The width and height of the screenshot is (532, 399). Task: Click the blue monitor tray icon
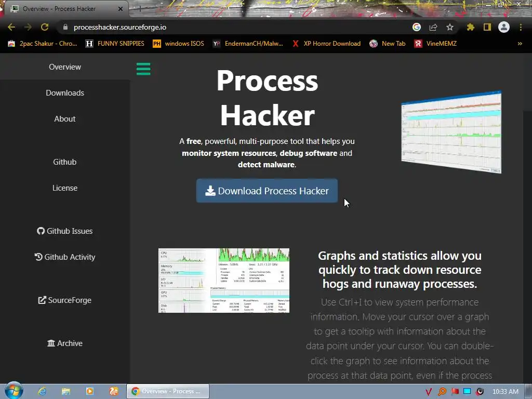pyautogui.click(x=467, y=392)
